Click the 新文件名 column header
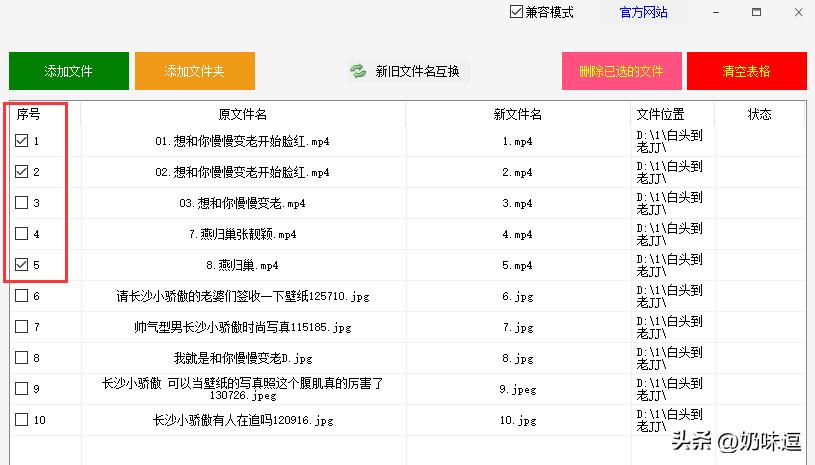 point(518,114)
